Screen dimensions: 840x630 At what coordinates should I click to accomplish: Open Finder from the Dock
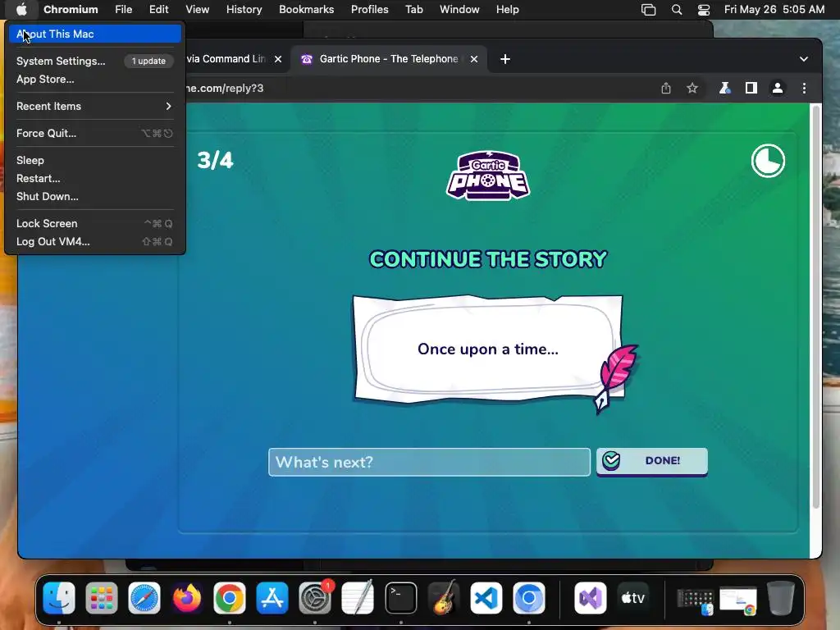(59, 598)
